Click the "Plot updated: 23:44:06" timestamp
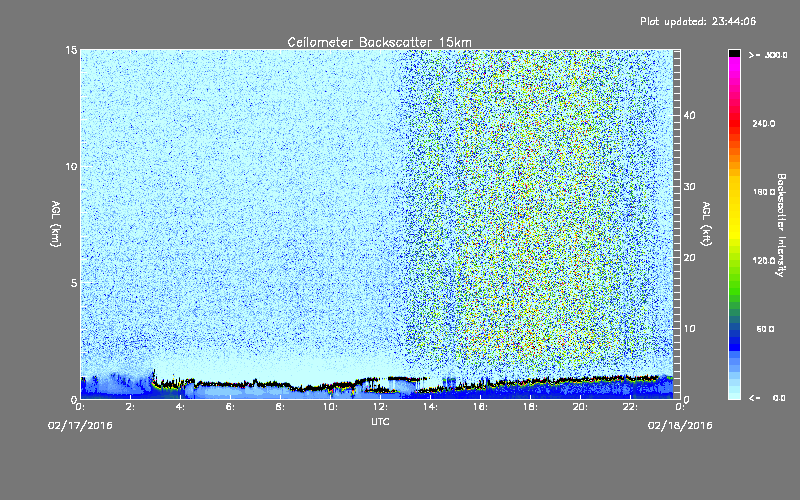Screen dimensions: 800x500 click(698, 21)
